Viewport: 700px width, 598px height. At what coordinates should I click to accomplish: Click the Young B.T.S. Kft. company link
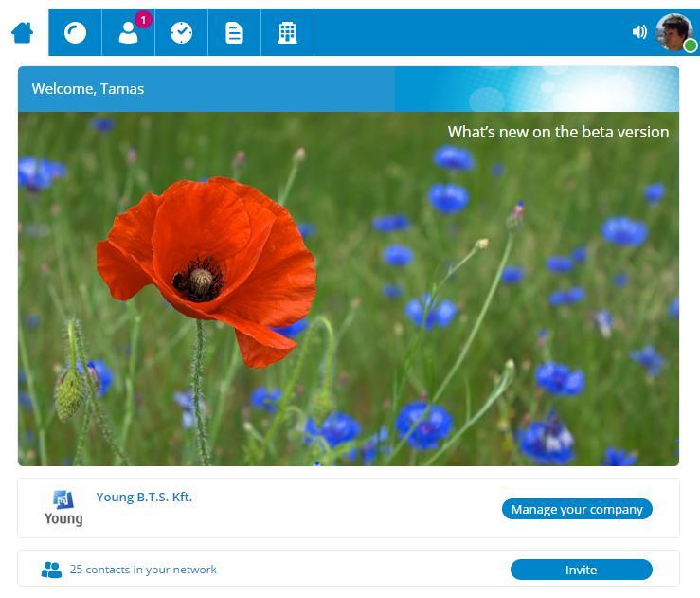point(144,497)
